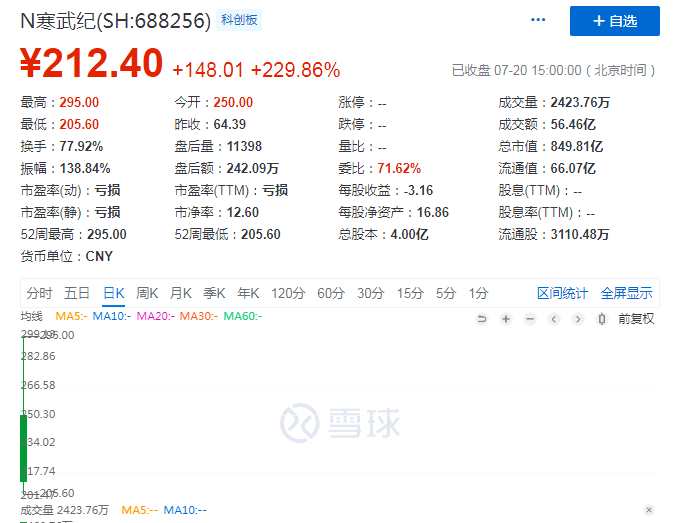Click the MA10 moving average label
Screen dimensions: 693x523
pos(111,316)
